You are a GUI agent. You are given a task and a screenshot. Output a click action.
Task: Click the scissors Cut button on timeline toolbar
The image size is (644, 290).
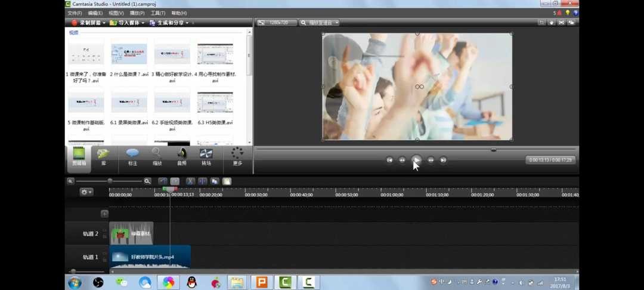click(x=190, y=181)
